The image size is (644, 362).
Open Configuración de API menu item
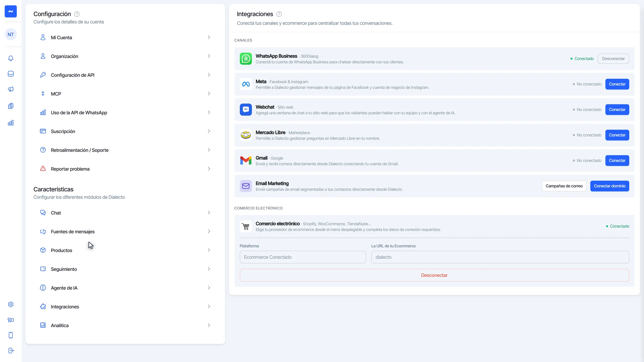coord(125,75)
